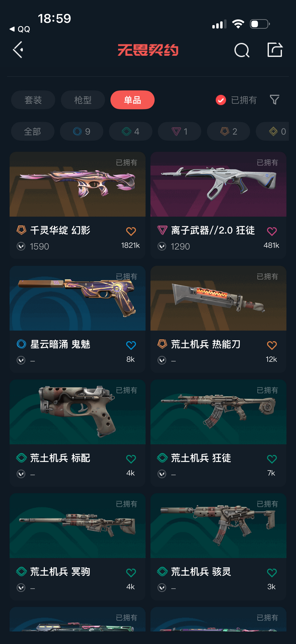
Task: Return to QQ via status bar link
Action: click(20, 29)
